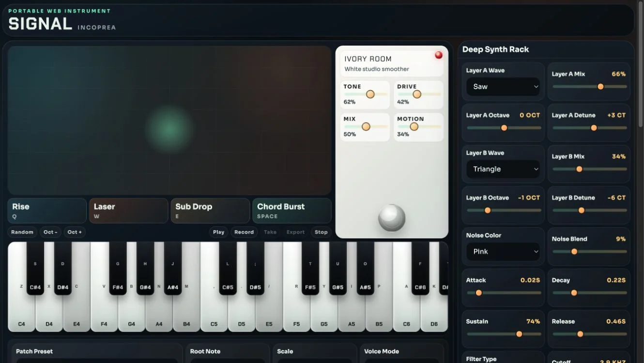Click the Layer A Octave slider handle
Viewport: 644px width, 363px height.
(504, 128)
